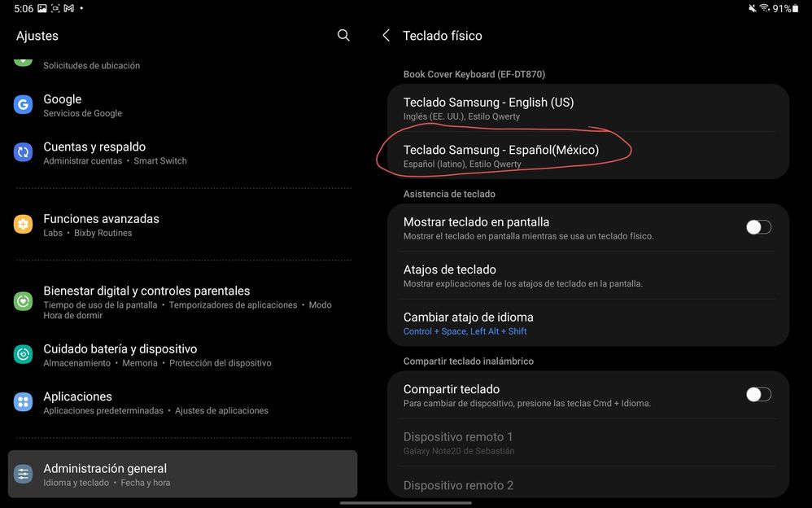Open Atajos de teclado

(x=588, y=275)
